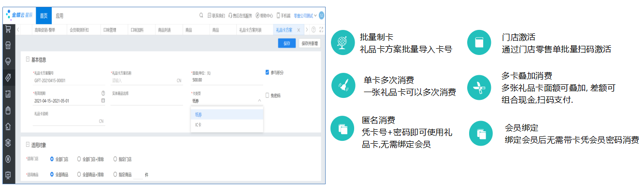
Task: Choose IC卡 from the card type list
Action: pyautogui.click(x=227, y=125)
